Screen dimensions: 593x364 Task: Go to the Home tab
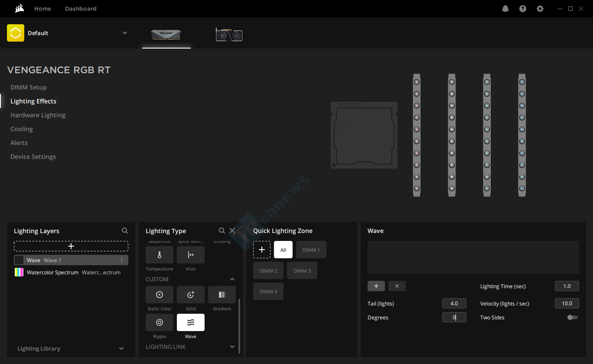[x=42, y=9]
